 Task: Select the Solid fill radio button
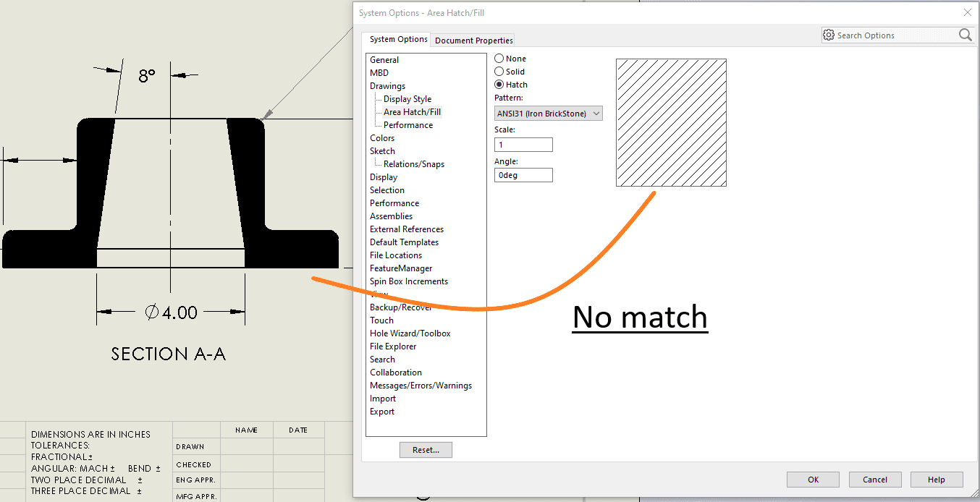coord(499,71)
